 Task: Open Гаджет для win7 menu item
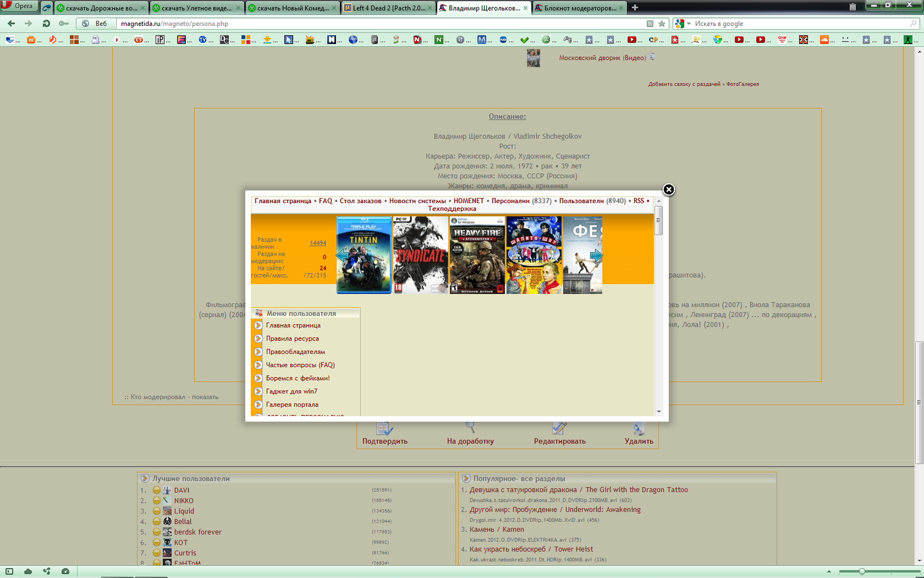tap(291, 392)
